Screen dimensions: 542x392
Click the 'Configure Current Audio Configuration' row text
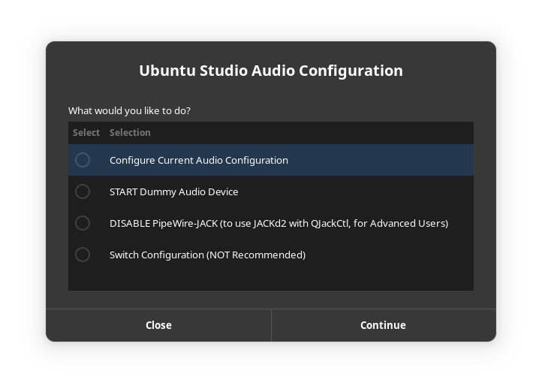coord(198,160)
